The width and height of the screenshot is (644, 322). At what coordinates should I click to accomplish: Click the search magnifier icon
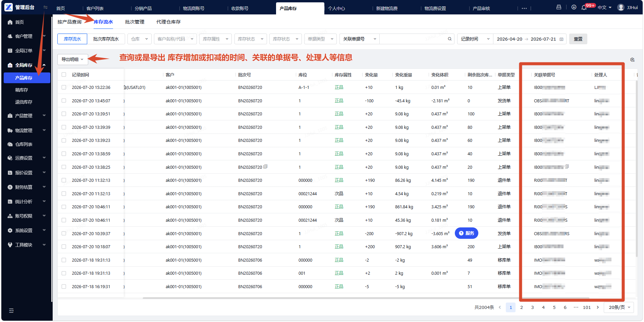click(449, 39)
